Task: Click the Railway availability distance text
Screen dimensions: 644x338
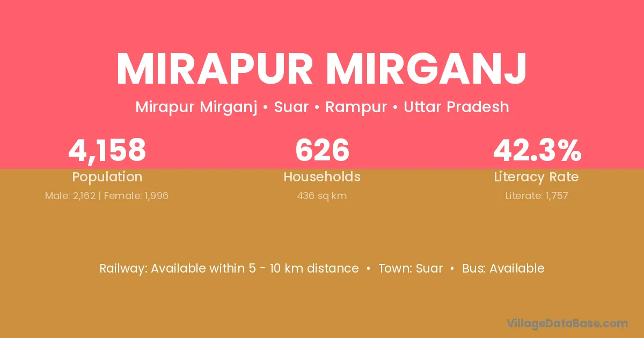Action: click(229, 268)
